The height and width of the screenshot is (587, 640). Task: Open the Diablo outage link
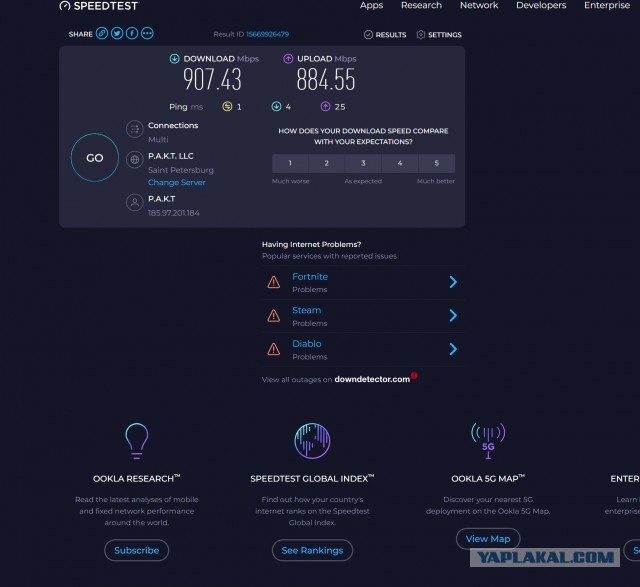pos(307,344)
